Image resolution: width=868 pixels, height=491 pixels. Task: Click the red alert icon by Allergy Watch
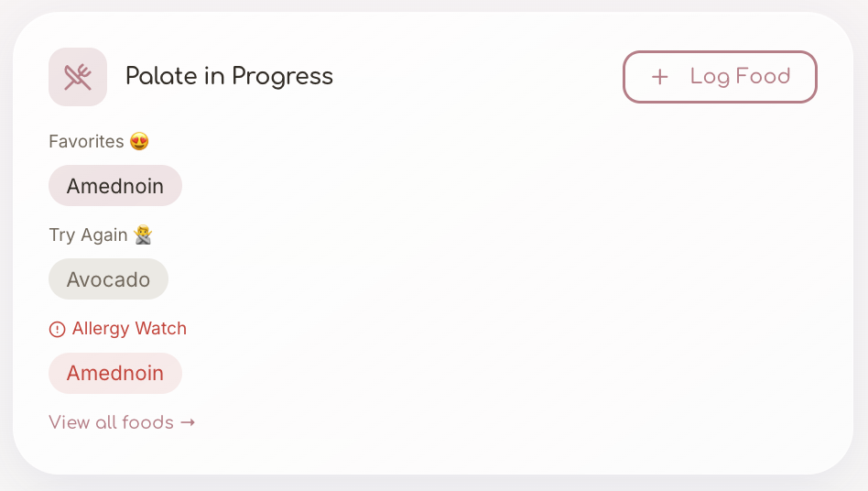click(57, 330)
